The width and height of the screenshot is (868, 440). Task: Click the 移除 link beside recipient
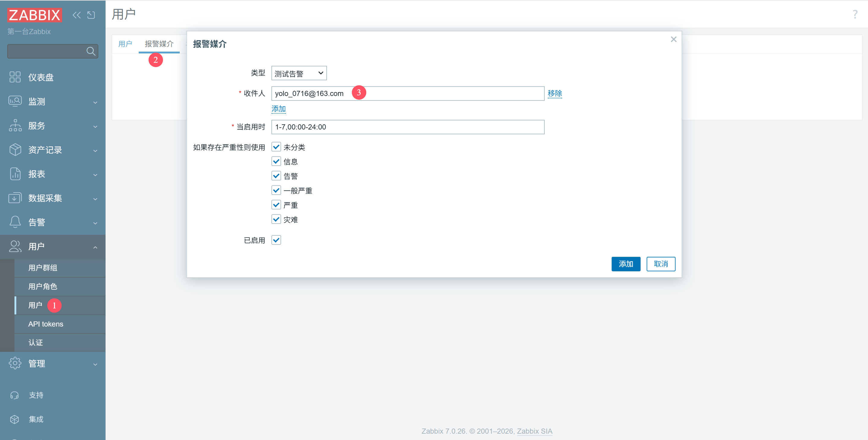click(555, 93)
